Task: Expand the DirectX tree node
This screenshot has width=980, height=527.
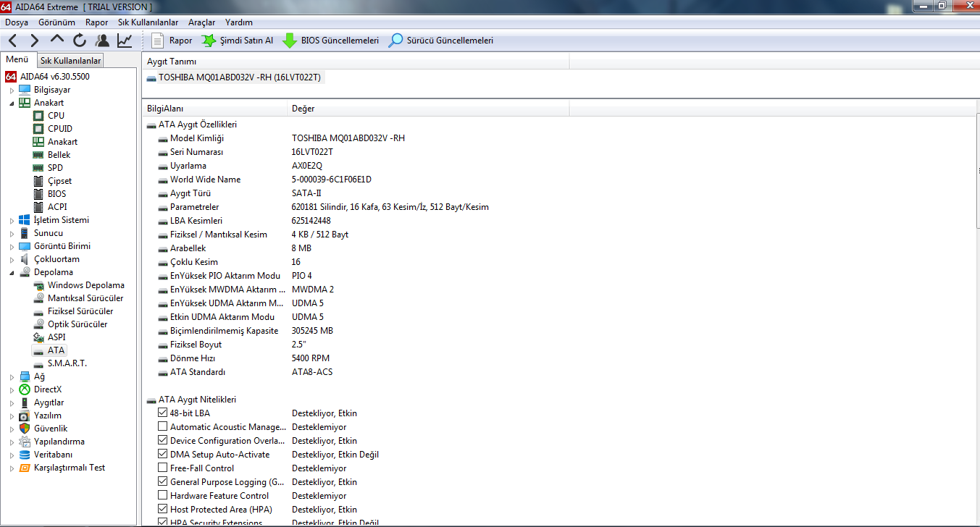Action: coord(12,389)
